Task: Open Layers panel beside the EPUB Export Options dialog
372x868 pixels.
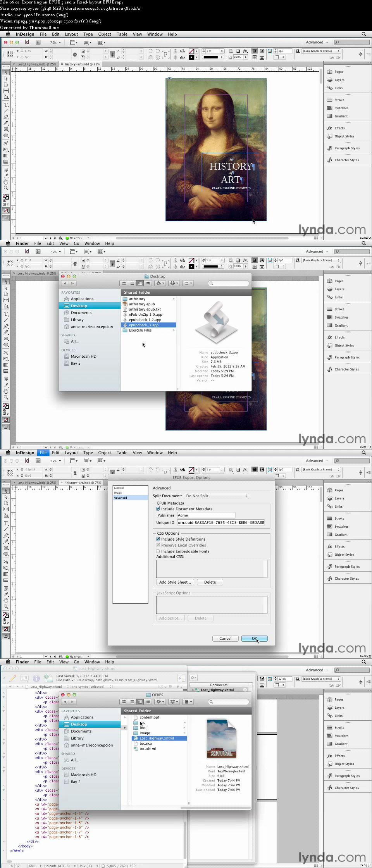Action: pyautogui.click(x=339, y=498)
